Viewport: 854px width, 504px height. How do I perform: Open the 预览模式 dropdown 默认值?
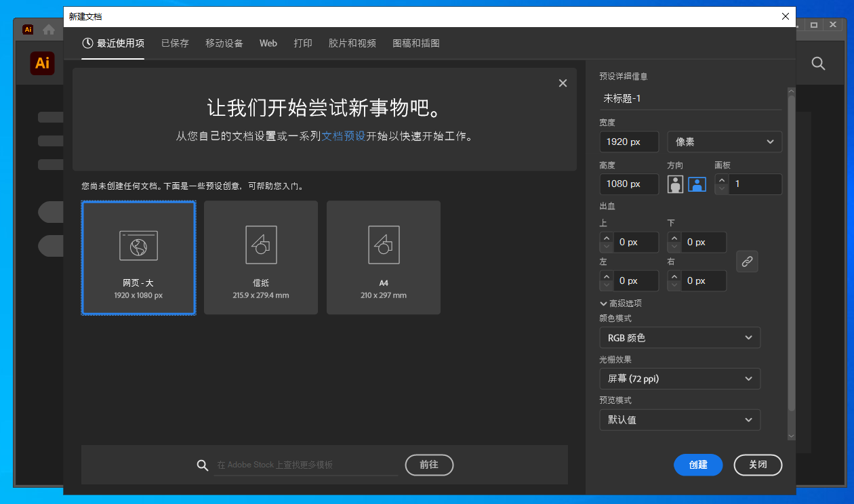coord(680,420)
